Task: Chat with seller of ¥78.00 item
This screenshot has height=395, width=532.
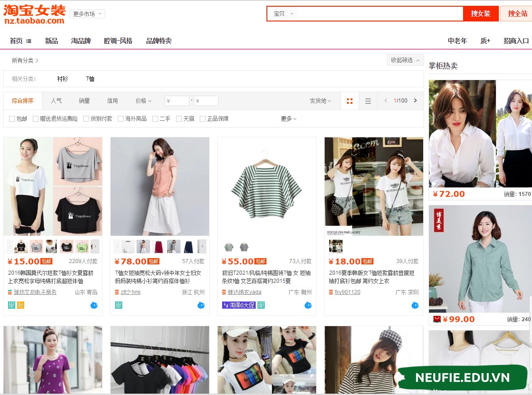Action: (x=201, y=305)
